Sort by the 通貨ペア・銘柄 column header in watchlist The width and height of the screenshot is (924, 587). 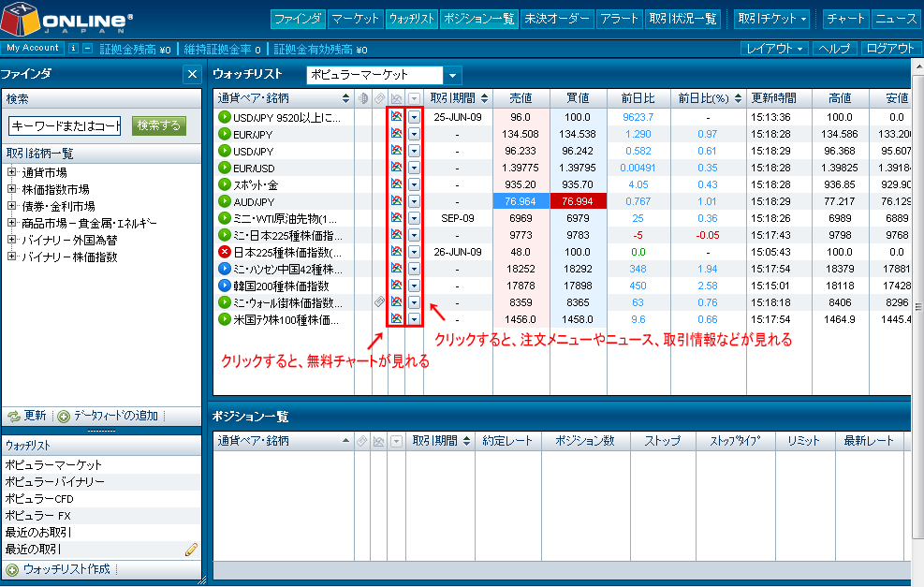pos(284,98)
